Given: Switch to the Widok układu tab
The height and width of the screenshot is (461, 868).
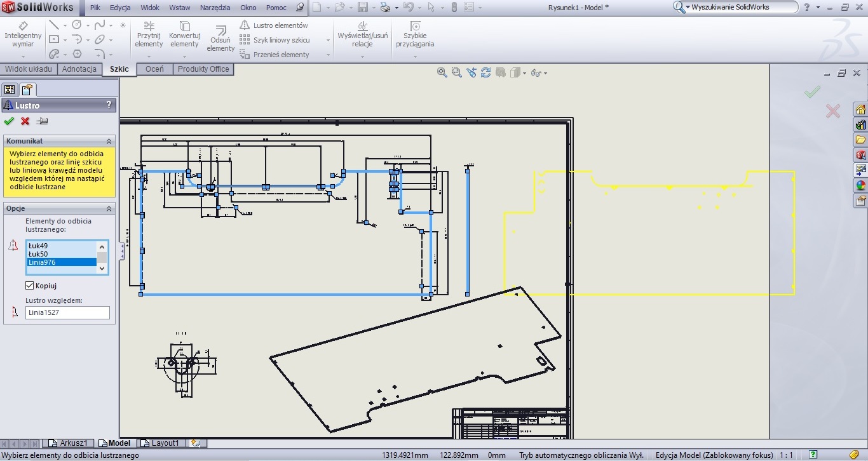Looking at the screenshot, I should (x=29, y=69).
